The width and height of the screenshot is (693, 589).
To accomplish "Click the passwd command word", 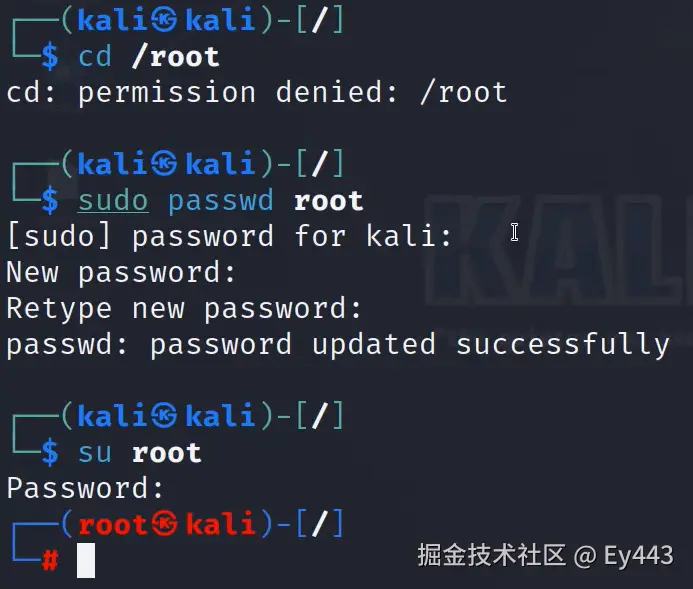I will [x=221, y=201].
